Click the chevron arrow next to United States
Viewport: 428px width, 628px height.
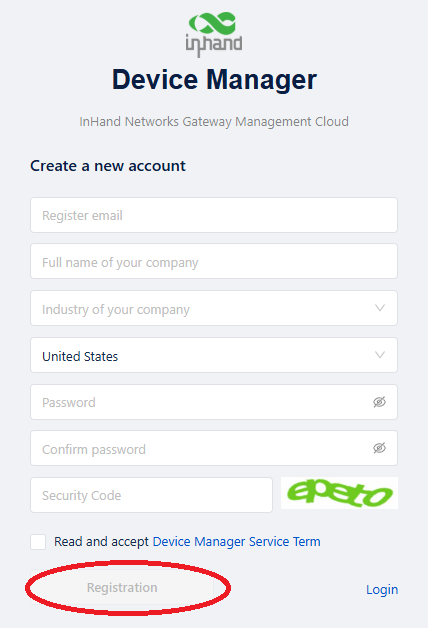[380, 354]
